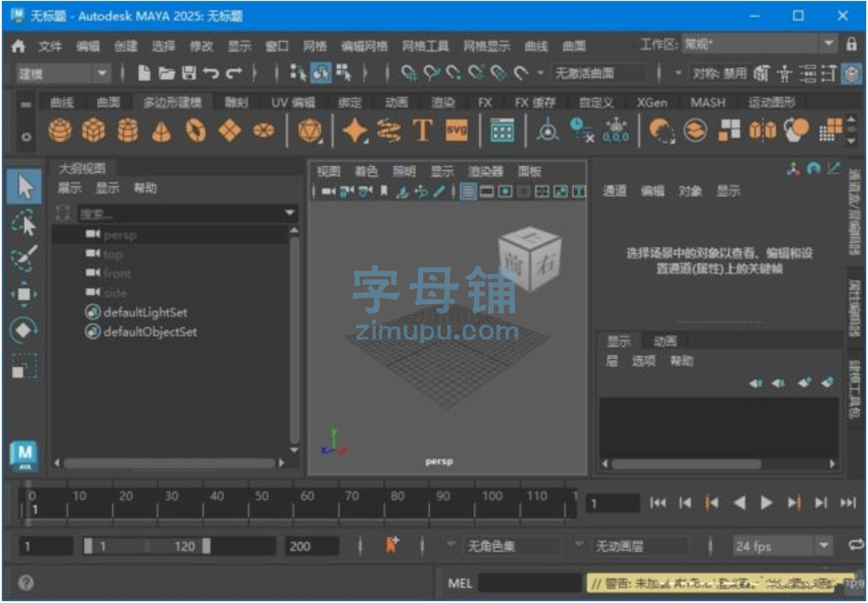Create a polygon cylinder from the shelf

pyautogui.click(x=128, y=130)
